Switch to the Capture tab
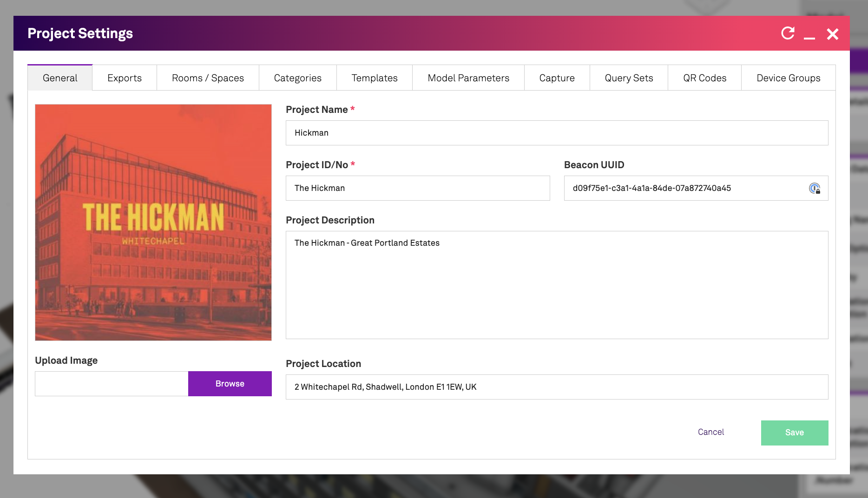This screenshot has width=868, height=498. [x=557, y=78]
